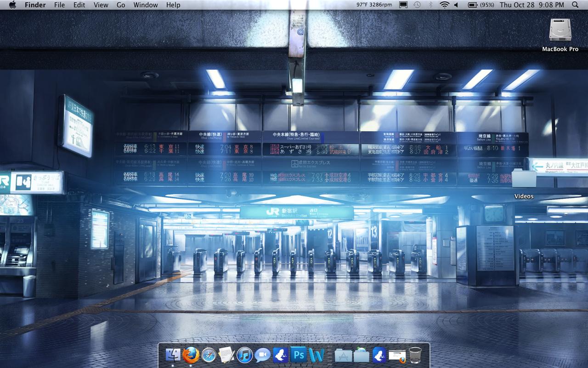The image size is (588, 368).
Task: Open the Bluetooth status menu
Action: (x=430, y=5)
